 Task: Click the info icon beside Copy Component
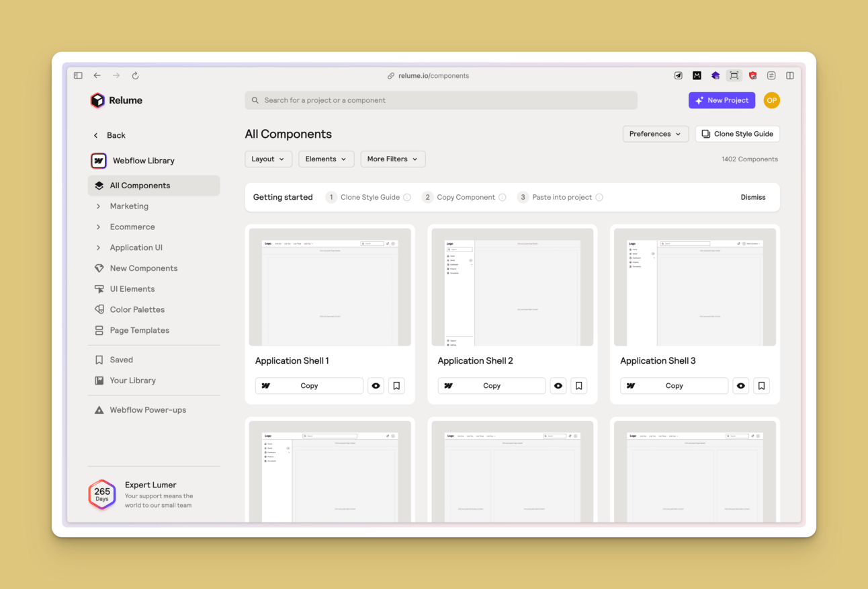pyautogui.click(x=502, y=197)
